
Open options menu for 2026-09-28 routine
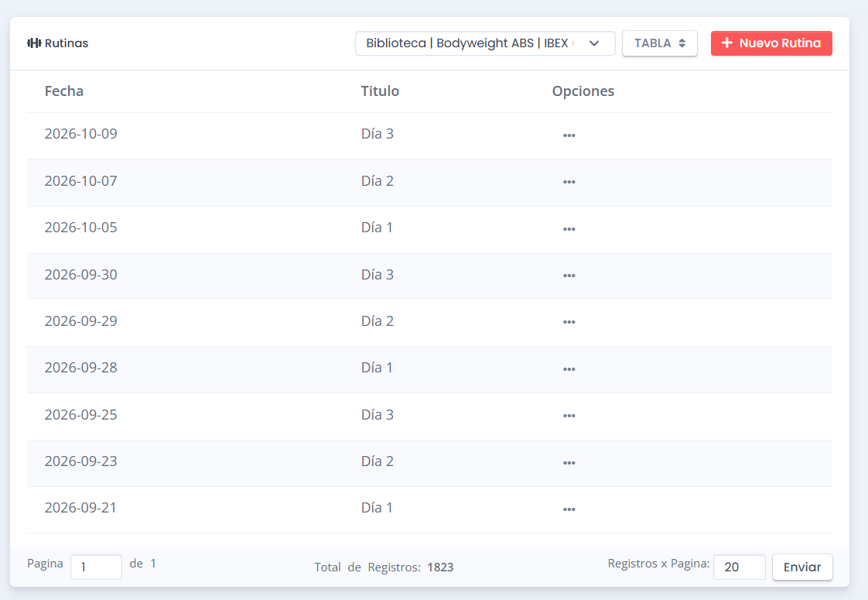(x=569, y=369)
